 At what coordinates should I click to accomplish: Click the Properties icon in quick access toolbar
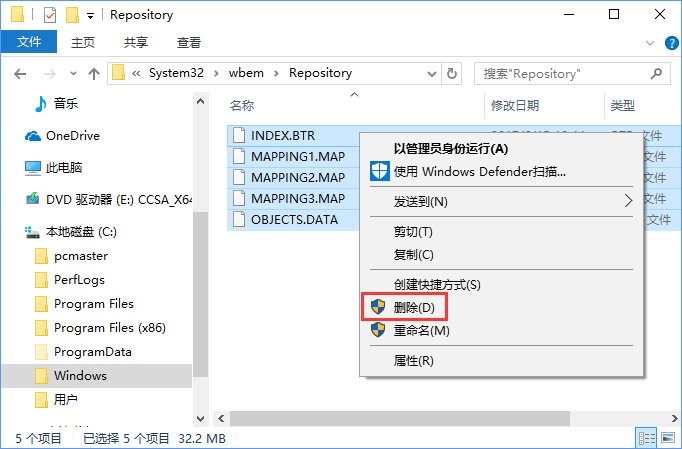pyautogui.click(x=49, y=15)
